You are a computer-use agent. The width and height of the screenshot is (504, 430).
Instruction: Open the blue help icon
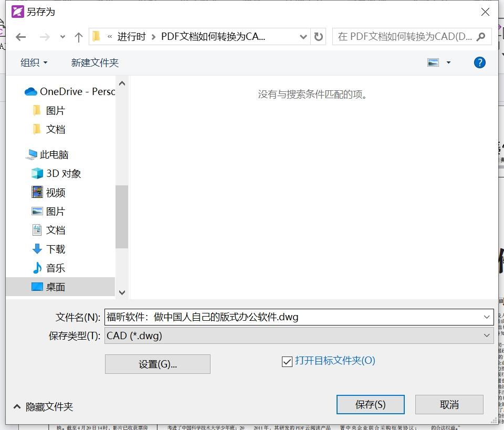point(479,62)
